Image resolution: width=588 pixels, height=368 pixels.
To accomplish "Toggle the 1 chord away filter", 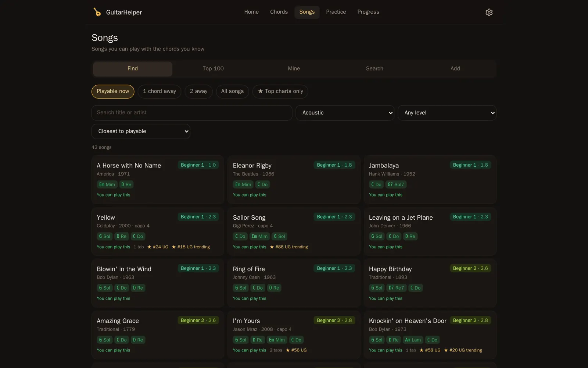I will coord(159,91).
